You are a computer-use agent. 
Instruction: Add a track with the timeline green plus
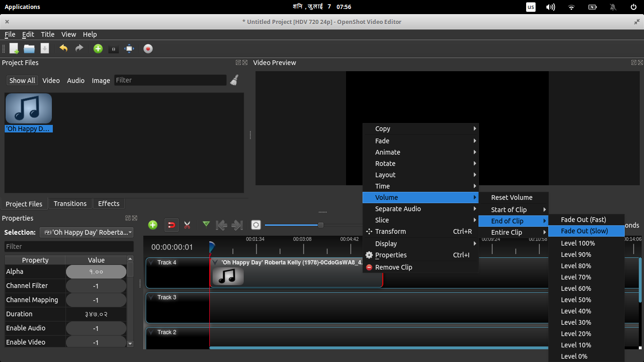tap(153, 225)
